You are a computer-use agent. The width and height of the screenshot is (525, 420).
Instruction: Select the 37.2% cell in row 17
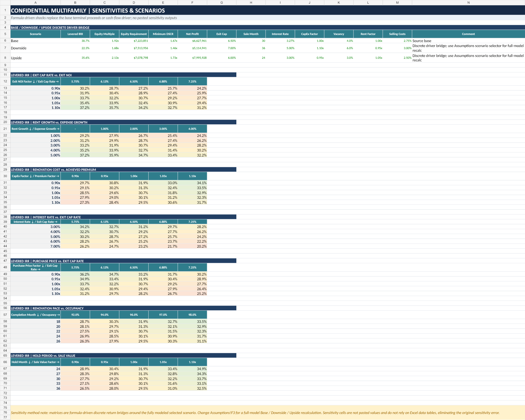coord(75,108)
